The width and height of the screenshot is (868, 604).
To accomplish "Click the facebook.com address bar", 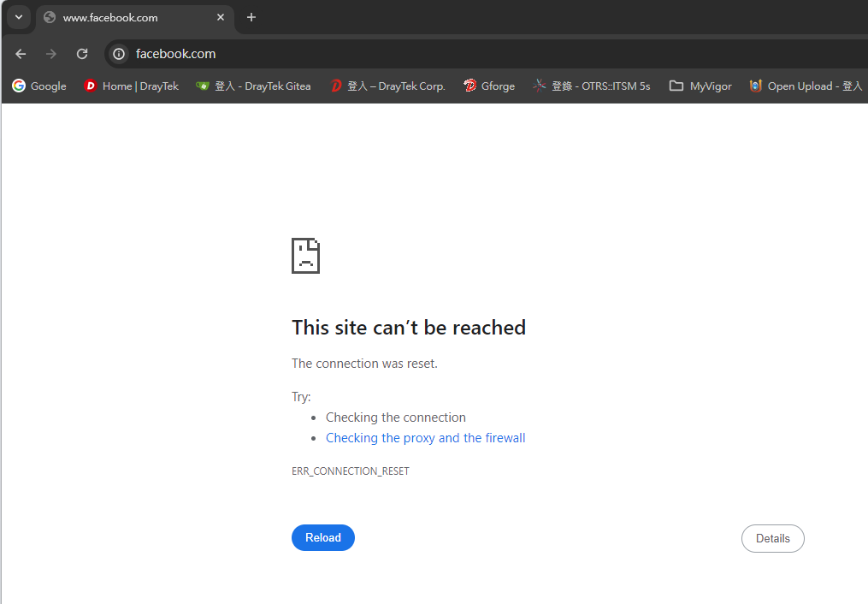I will coord(428,54).
